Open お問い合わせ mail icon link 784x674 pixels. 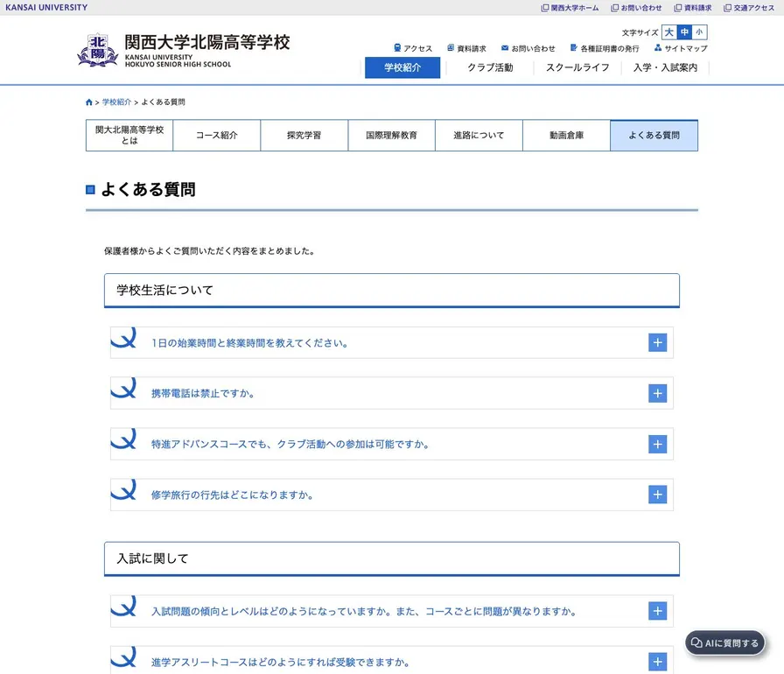(528, 48)
